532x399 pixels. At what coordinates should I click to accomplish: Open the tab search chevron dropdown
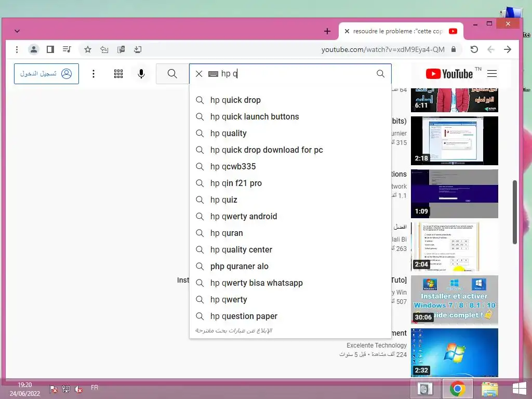[x=17, y=31]
